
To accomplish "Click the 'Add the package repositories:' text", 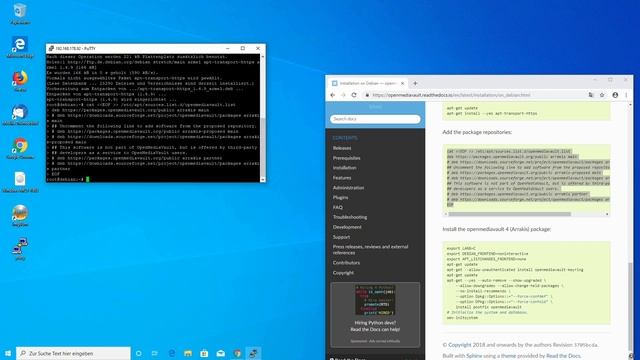I will [x=477, y=132].
